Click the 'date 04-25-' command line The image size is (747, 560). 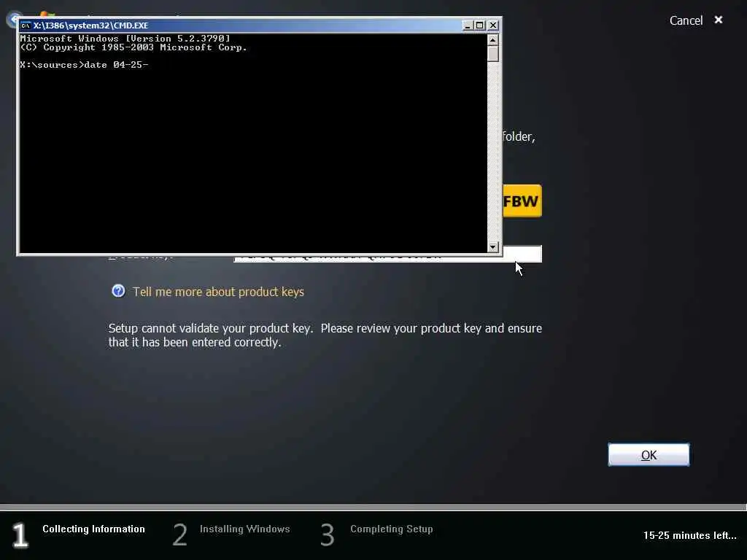pyautogui.click(x=85, y=65)
